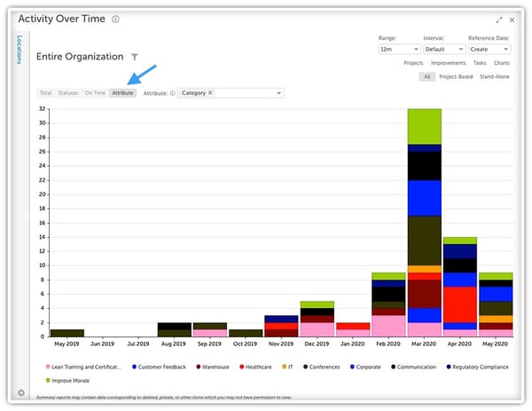Toggle the Improve Morale legend item
This screenshot has width=532, height=411.
point(67,381)
